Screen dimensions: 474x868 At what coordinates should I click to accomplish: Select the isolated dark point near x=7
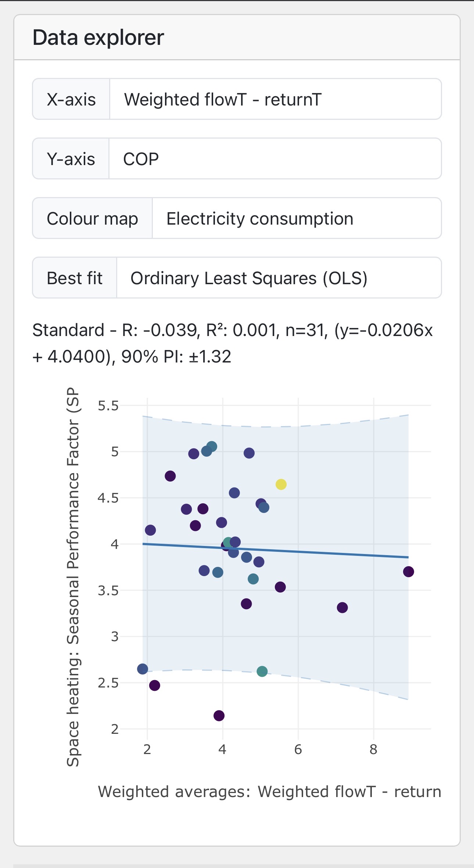[342, 608]
